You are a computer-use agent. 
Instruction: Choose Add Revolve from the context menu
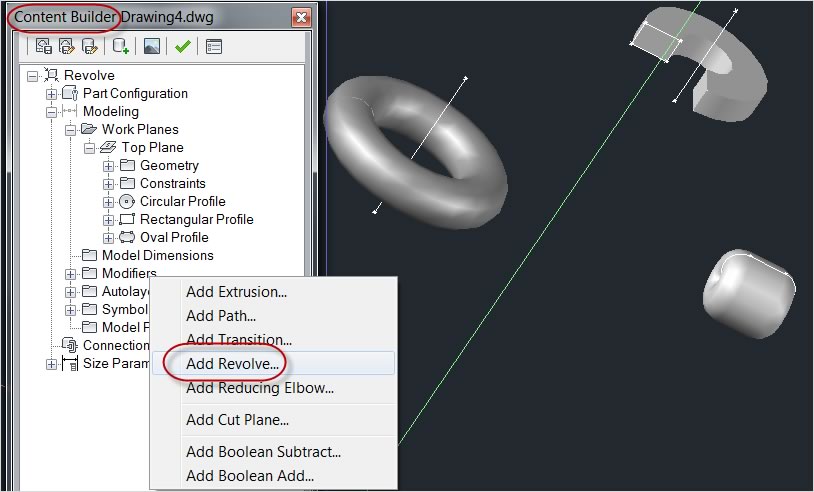tap(232, 364)
